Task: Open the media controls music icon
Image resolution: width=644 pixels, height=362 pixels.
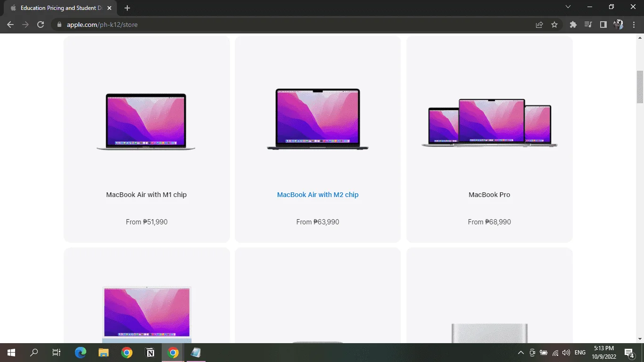Action: point(588,25)
